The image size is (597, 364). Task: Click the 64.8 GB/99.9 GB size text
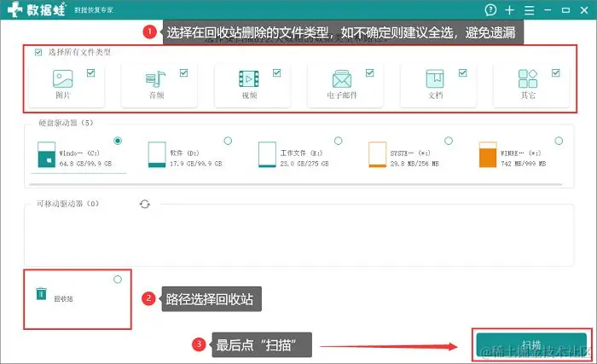pyautogui.click(x=85, y=164)
